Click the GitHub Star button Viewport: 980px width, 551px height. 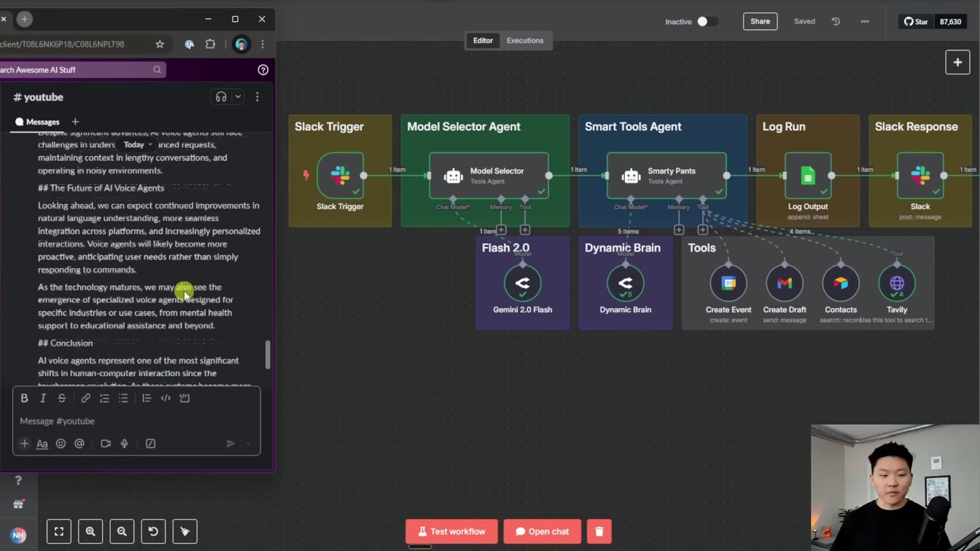click(917, 21)
